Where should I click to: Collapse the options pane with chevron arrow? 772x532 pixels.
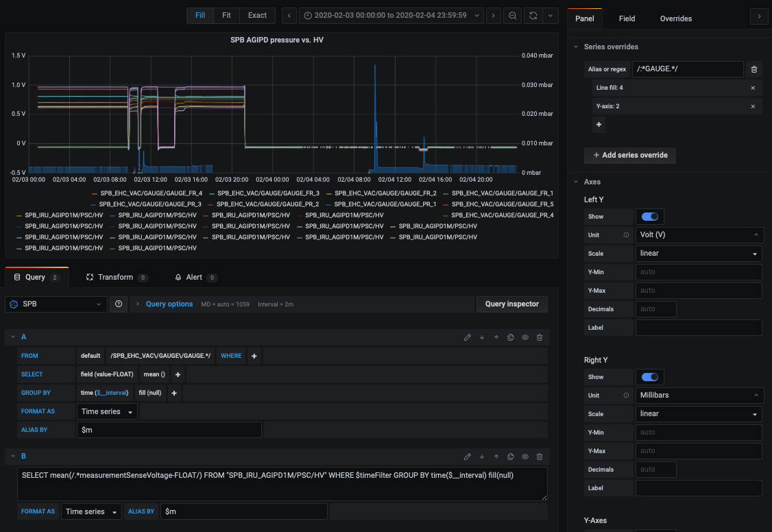[x=759, y=16]
